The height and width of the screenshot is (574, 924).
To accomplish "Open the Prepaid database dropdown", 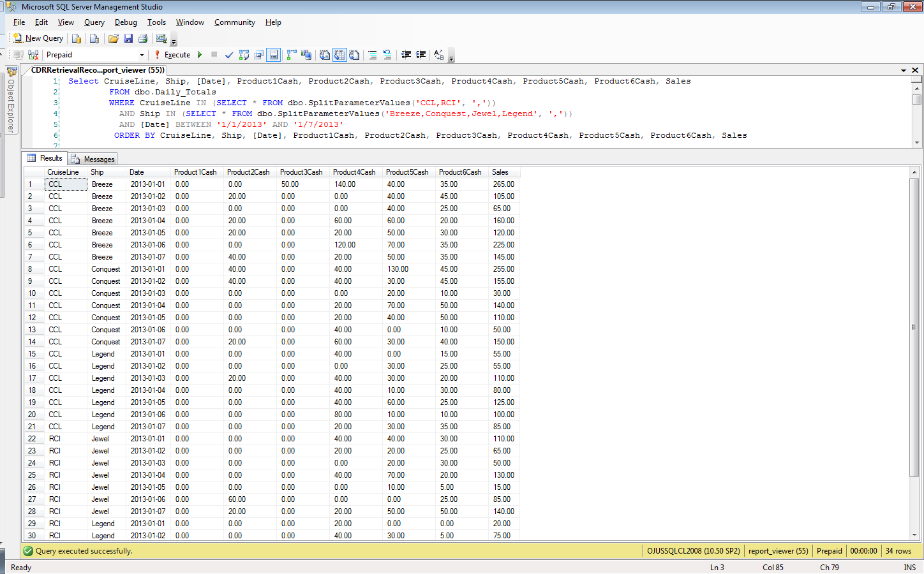I will click(x=142, y=55).
